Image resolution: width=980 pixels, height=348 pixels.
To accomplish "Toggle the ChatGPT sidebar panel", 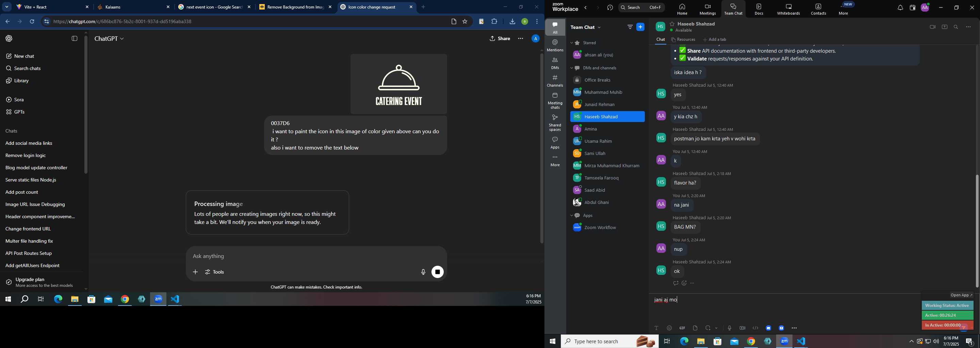I will (75, 38).
